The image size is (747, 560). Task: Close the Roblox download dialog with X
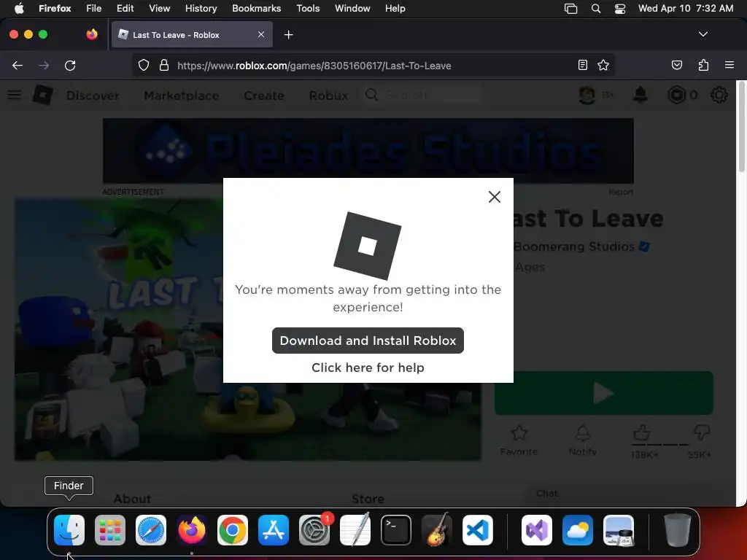[x=494, y=197]
